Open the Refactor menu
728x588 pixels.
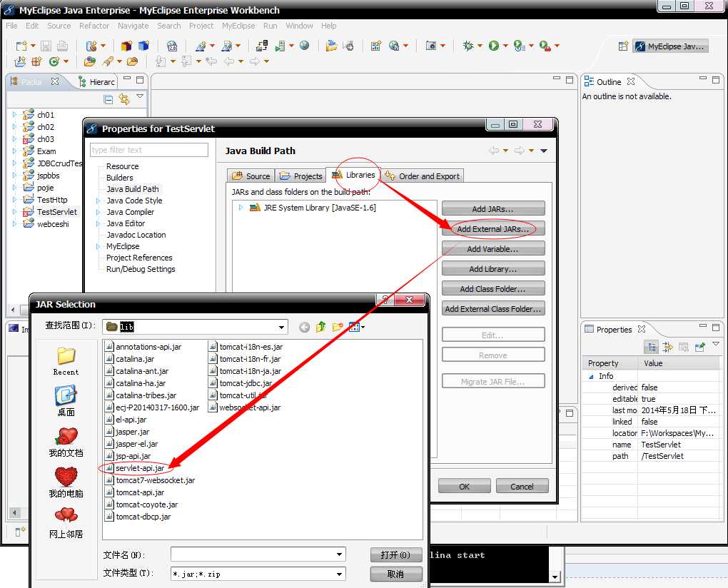point(94,26)
